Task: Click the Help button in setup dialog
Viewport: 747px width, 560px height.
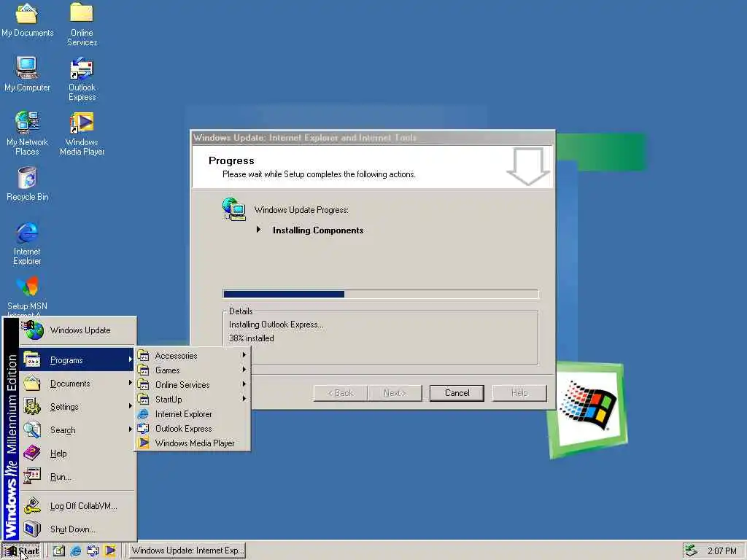Action: coord(519,393)
